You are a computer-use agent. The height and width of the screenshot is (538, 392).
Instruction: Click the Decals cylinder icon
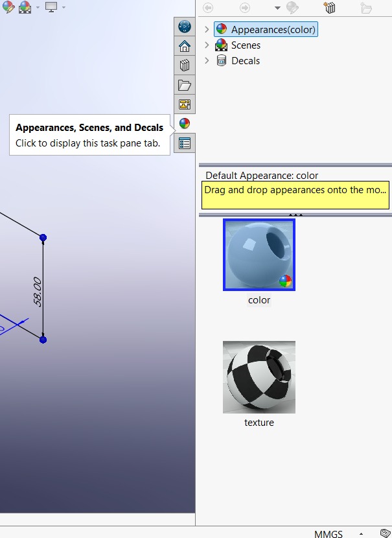tap(222, 61)
